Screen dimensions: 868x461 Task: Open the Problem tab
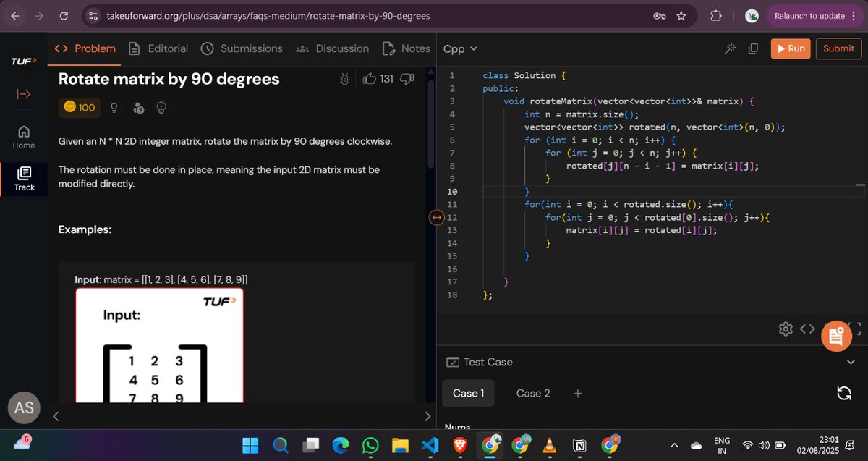(x=85, y=48)
